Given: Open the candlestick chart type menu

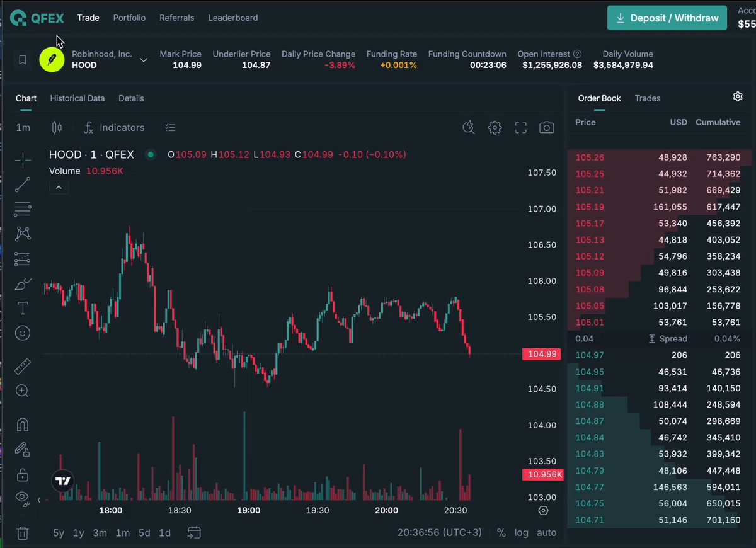Looking at the screenshot, I should click(x=57, y=128).
